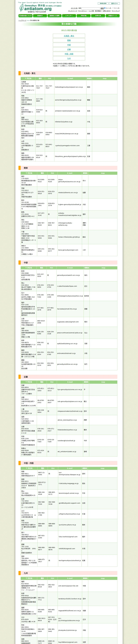This screenshot has height=644, width=138.
Task: Click the tcgken-gensuikyo(a)outlook.jp email
Action: (70, 204)
